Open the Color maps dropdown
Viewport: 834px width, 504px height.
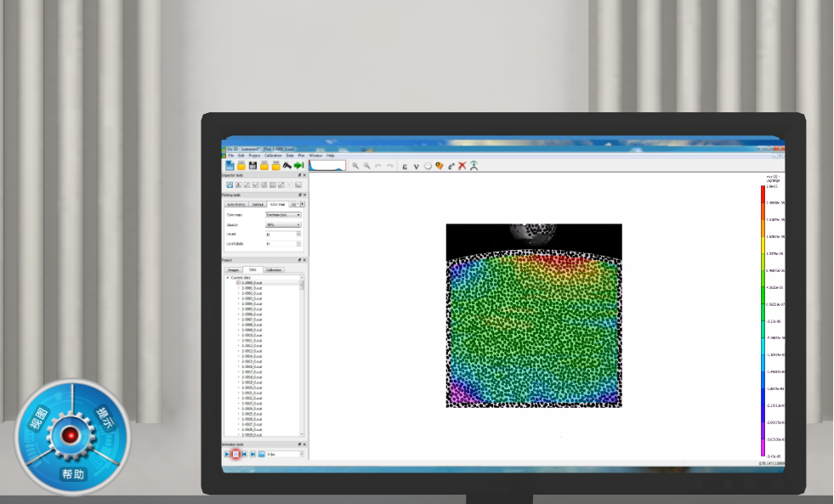click(x=283, y=215)
